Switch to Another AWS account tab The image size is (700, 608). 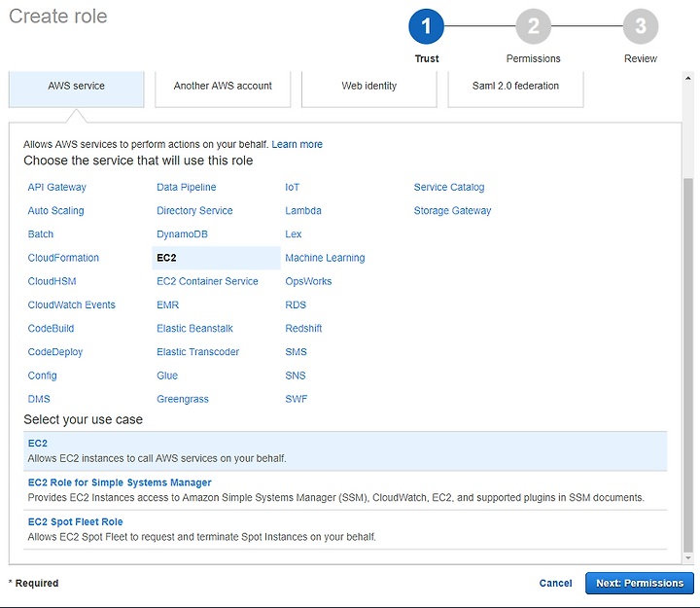(223, 89)
